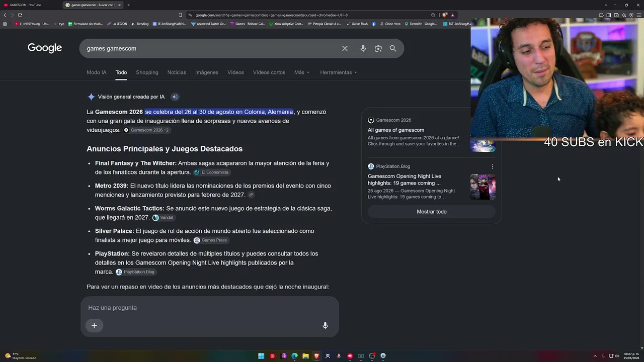This screenshot has height=362, width=644.
Task: Expand the Herramientas dropdown
Action: click(339, 72)
